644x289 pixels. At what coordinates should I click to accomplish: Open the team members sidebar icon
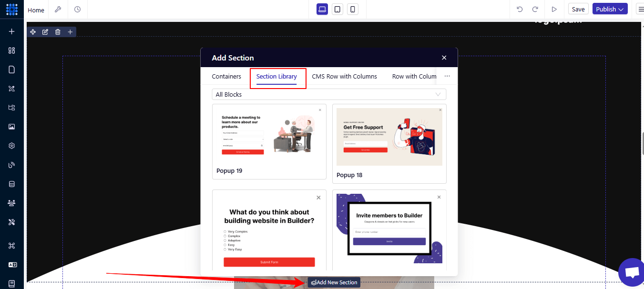click(x=12, y=203)
